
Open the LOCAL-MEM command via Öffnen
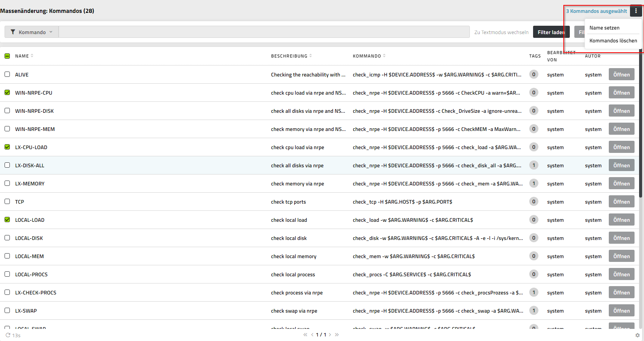coord(621,256)
